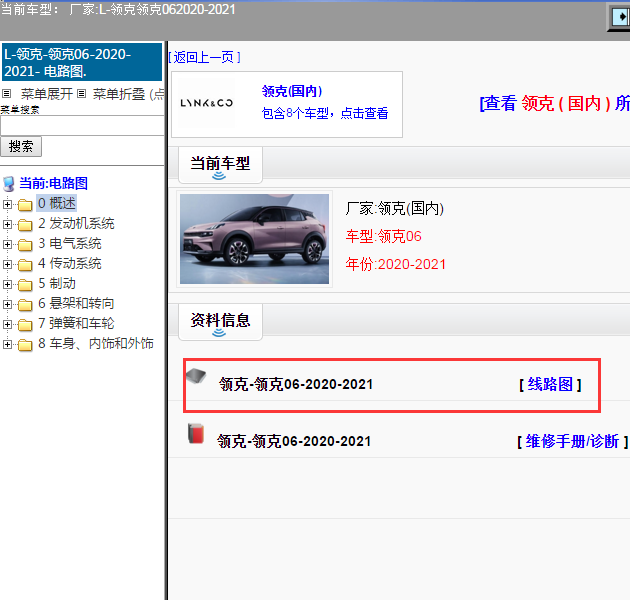The height and width of the screenshot is (600, 630).
Task: Expand the 4 传动系统 tree node
Action: pyautogui.click(x=7, y=264)
